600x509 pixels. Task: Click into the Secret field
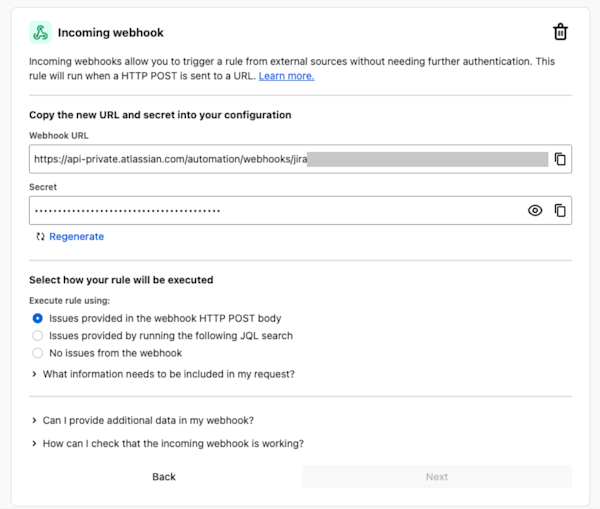tap(270, 210)
